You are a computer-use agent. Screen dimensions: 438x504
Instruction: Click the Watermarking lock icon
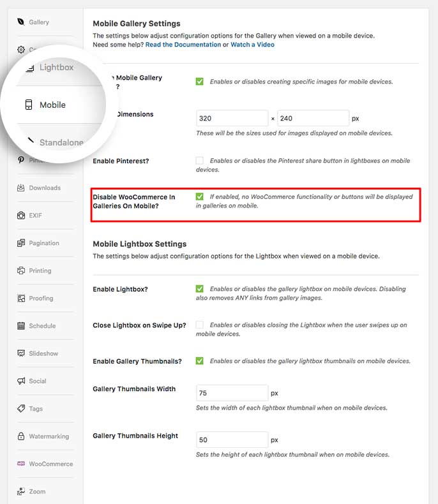pyautogui.click(x=21, y=436)
